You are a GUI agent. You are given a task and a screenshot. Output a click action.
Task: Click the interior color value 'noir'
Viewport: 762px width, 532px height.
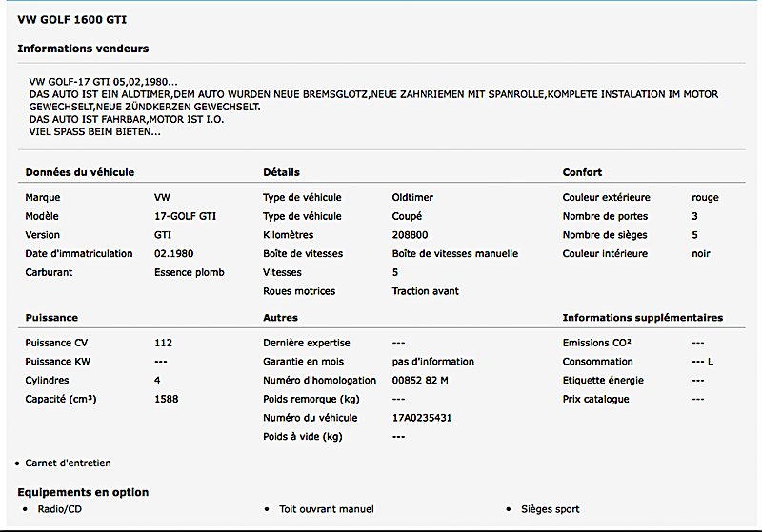701,254
